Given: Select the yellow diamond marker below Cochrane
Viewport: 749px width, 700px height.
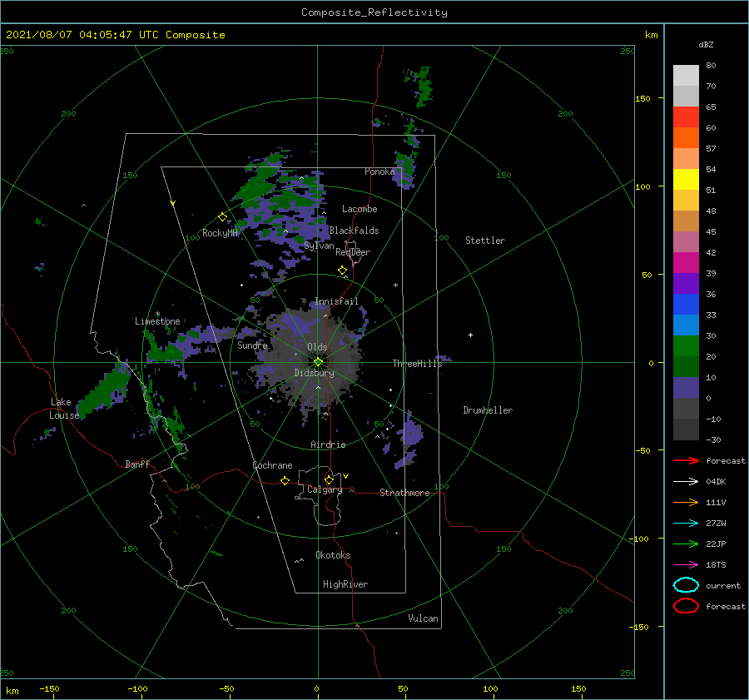Looking at the screenshot, I should [285, 480].
